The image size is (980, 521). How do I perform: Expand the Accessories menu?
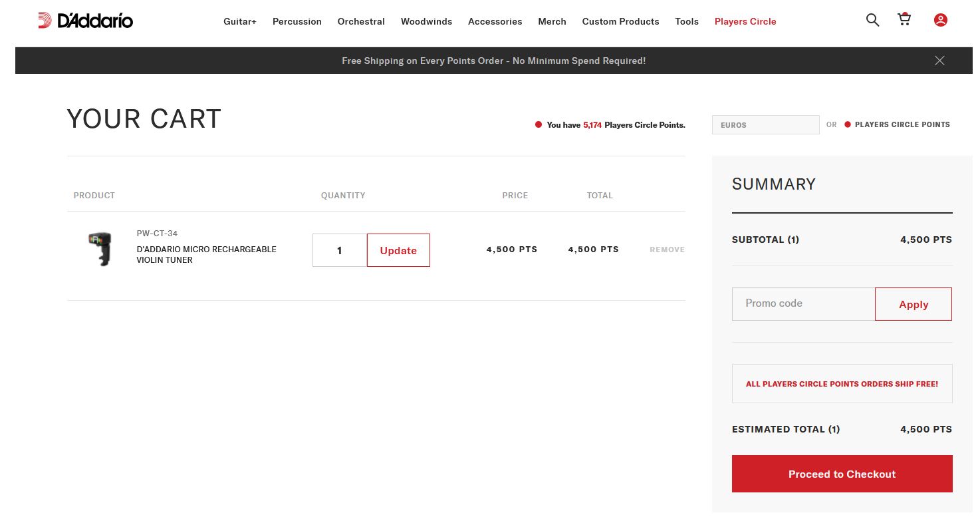pos(495,21)
